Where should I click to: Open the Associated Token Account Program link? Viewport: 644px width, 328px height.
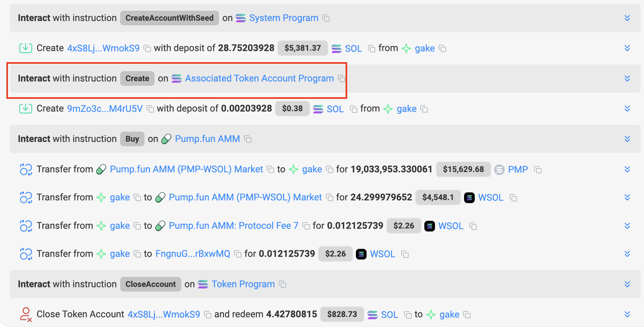click(x=259, y=78)
